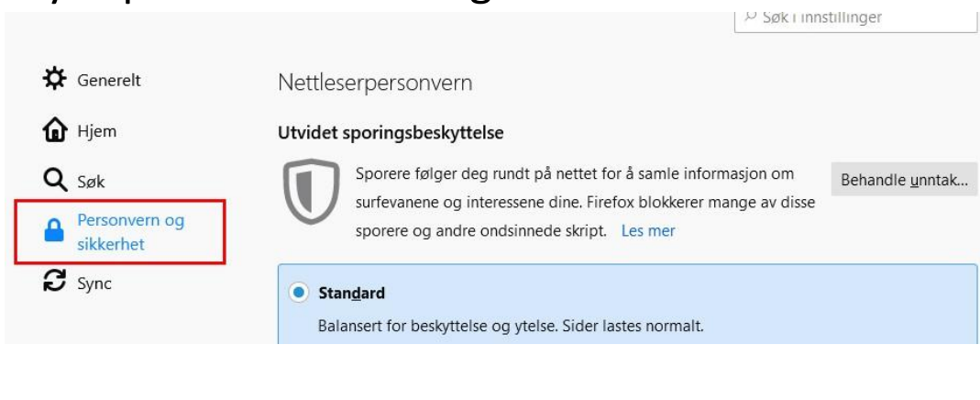Viewport: 980px width, 400px height.
Task: Follow the Les mer link
Action: click(x=648, y=230)
